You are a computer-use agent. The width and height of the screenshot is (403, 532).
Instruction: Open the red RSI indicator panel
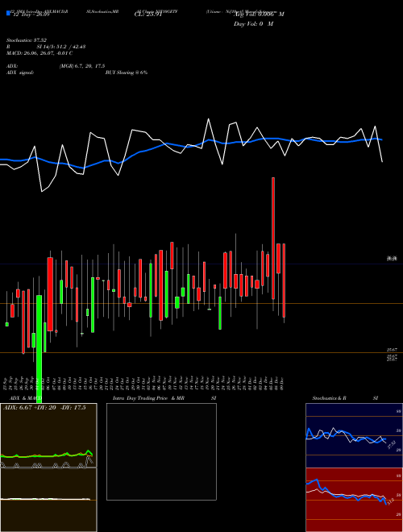[354, 500]
